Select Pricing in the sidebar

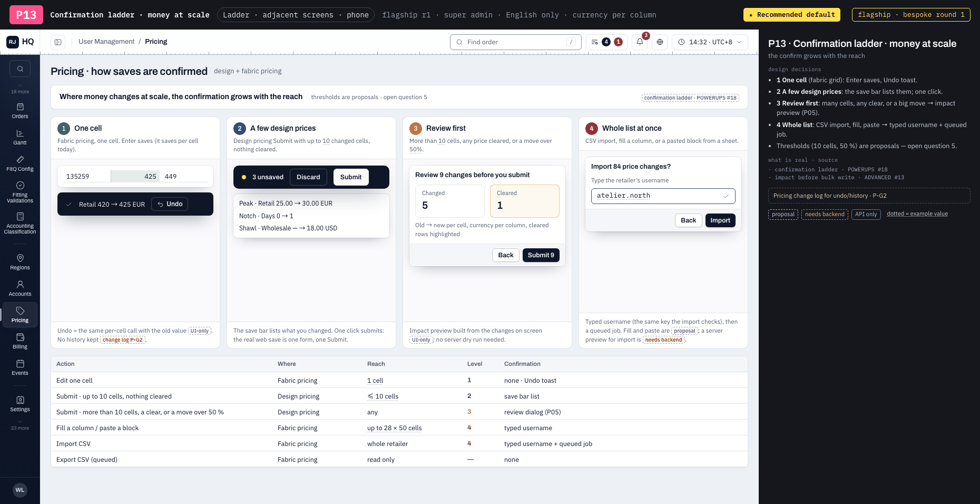(20, 315)
